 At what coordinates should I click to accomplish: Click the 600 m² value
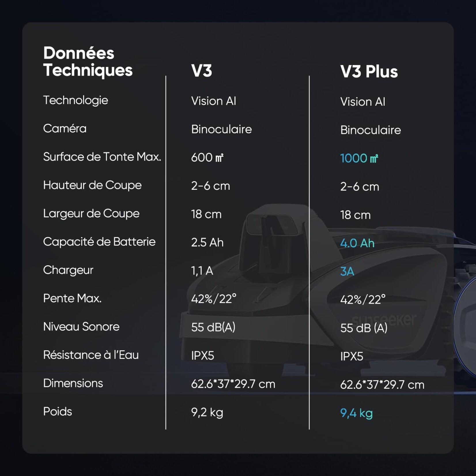[207, 158]
